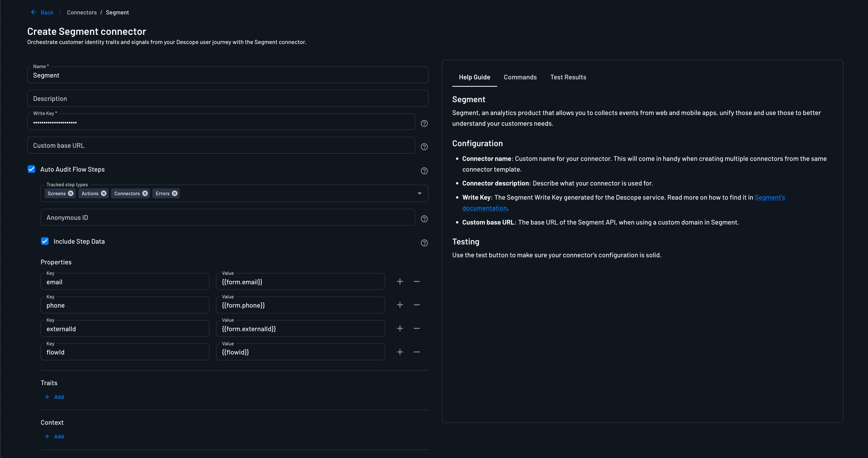868x458 pixels.
Task: Open the Commands tab
Action: [520, 77]
